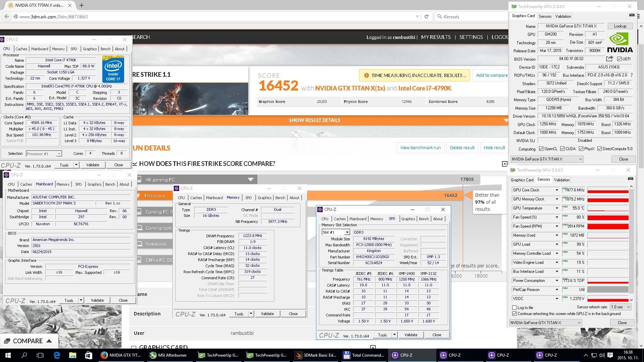Click the warning icon in time measuring notice
This screenshot has width=644, height=362.
click(366, 75)
